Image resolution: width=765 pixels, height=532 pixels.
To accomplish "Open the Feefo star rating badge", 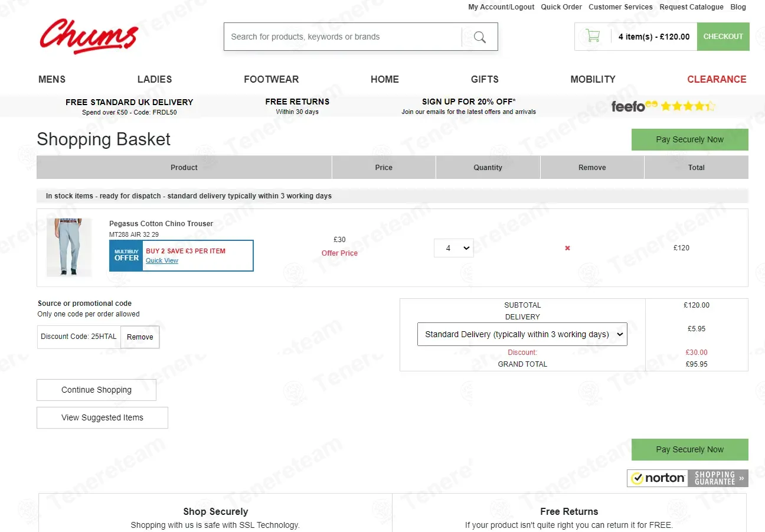I will click(x=663, y=106).
